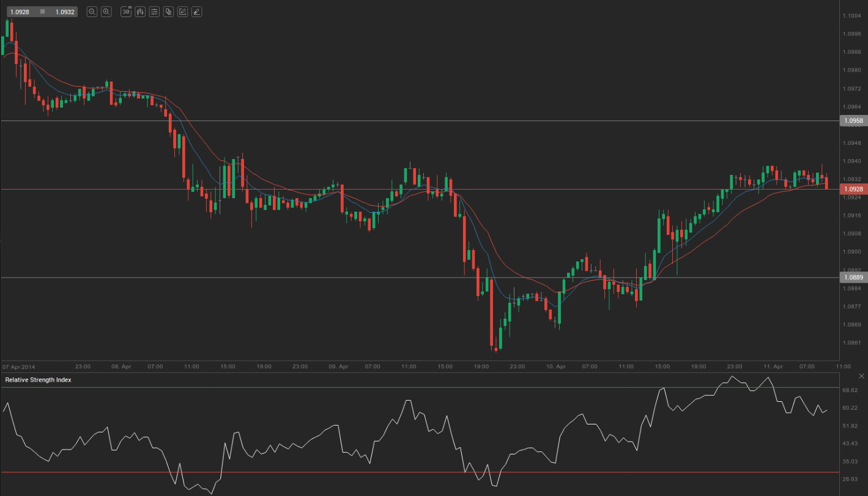Viewport: 868px width, 496px height.
Task: Open the candlestick chart type selector
Action: point(140,12)
